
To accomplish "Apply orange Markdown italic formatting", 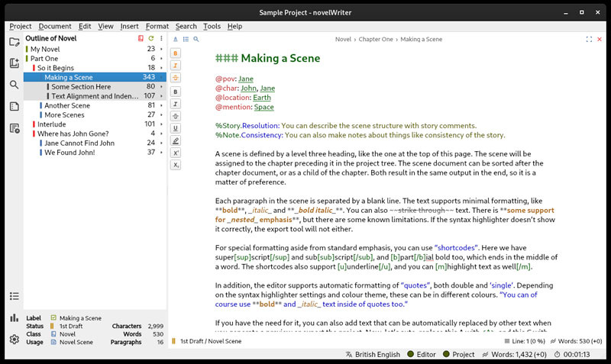I will pyautogui.click(x=176, y=66).
